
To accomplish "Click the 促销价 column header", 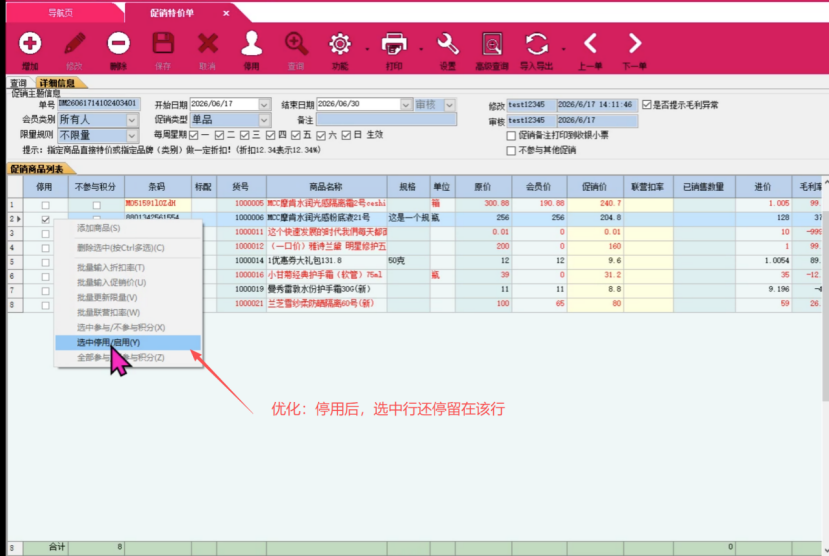I will (595, 187).
